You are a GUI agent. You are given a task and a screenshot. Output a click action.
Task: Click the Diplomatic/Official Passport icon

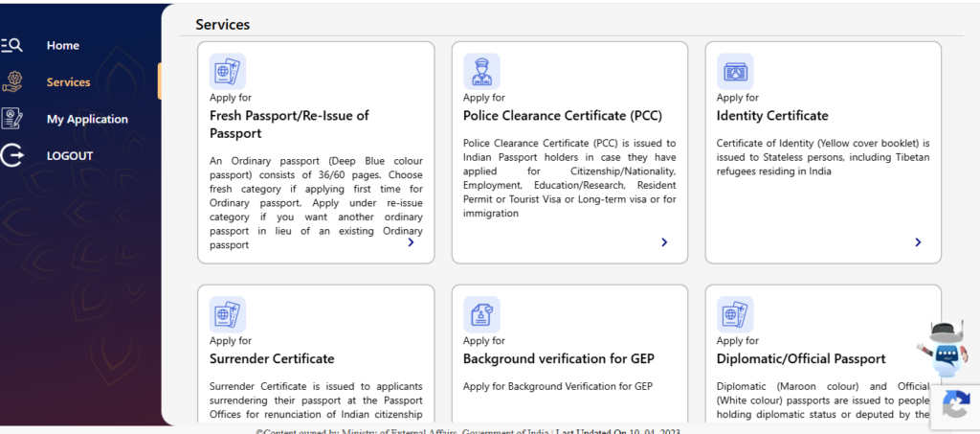(735, 315)
